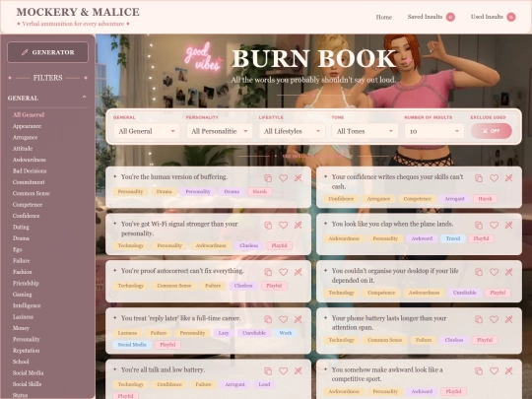Viewport: 532px width, 399px height.
Task: Filter by Appearance in sidebar
Action: [27, 126]
